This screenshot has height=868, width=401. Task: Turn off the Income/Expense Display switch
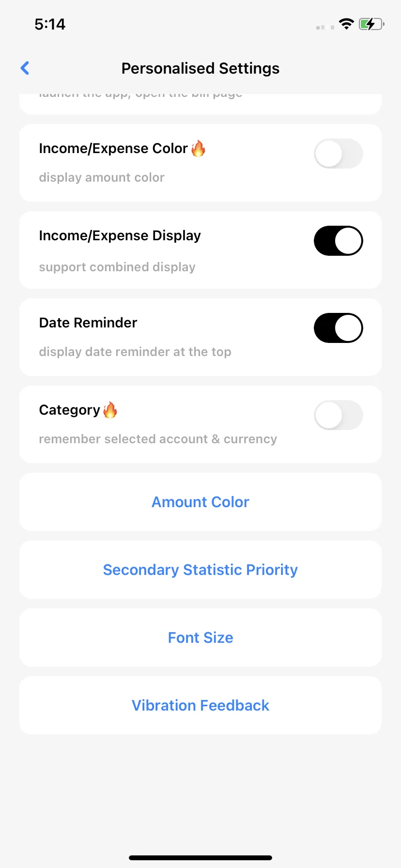pyautogui.click(x=339, y=241)
